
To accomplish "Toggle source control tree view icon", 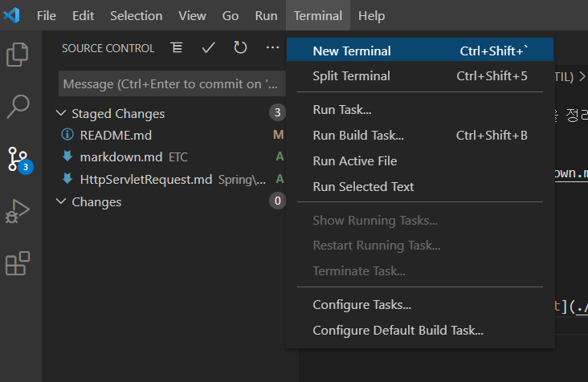I will tap(177, 48).
